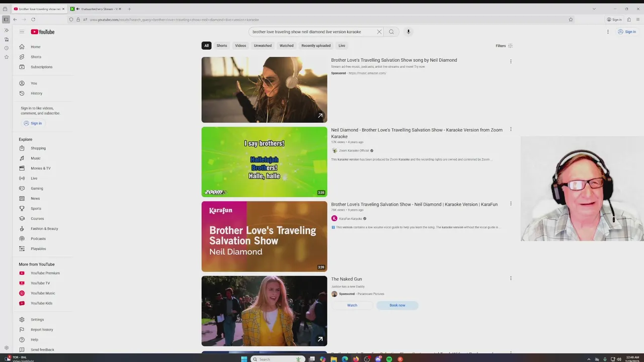Bookmark this page with the star icon

571,20
